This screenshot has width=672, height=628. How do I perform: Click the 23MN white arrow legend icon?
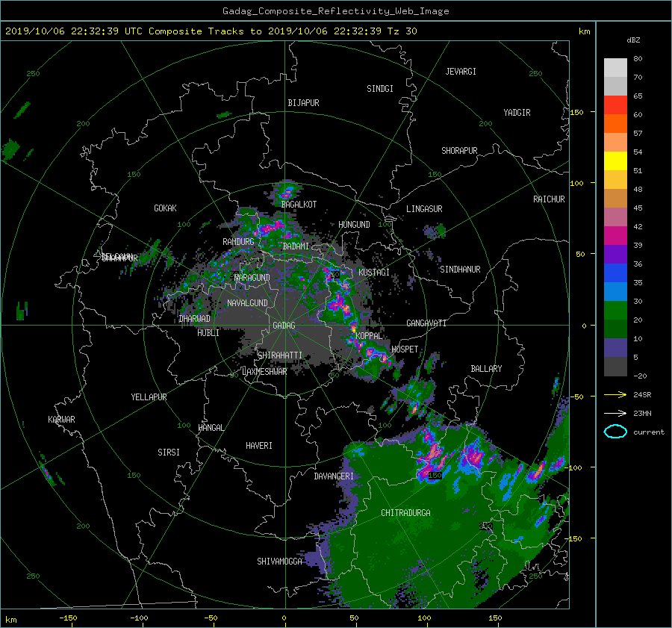pyautogui.click(x=615, y=413)
